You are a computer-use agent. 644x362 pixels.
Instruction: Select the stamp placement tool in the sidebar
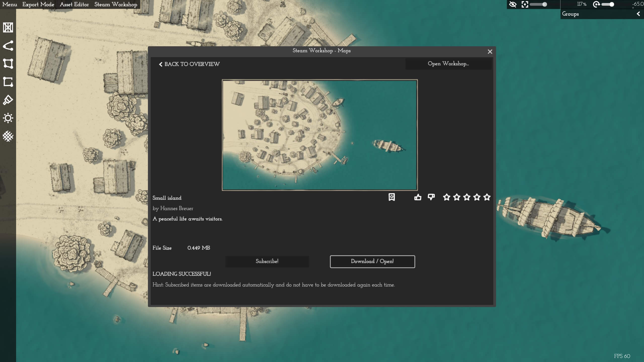(x=8, y=100)
